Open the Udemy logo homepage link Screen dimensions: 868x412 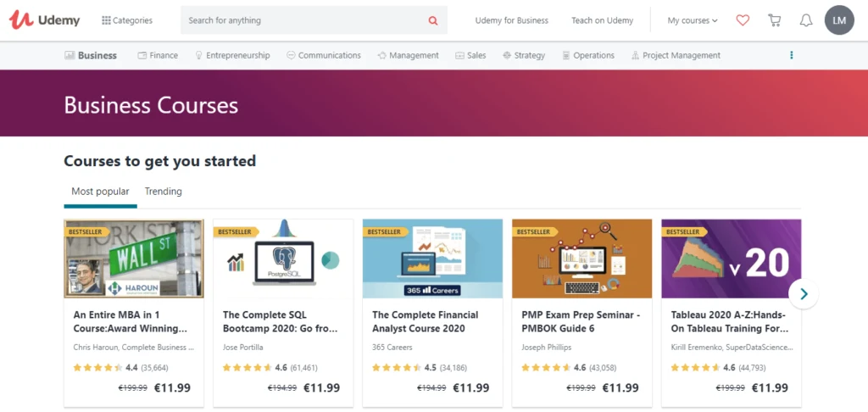(x=44, y=20)
